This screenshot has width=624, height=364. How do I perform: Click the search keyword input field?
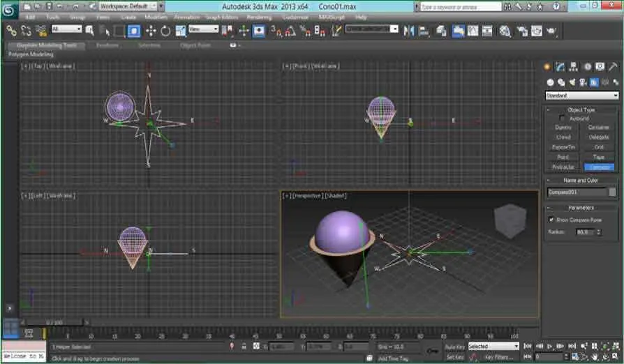pos(461,7)
